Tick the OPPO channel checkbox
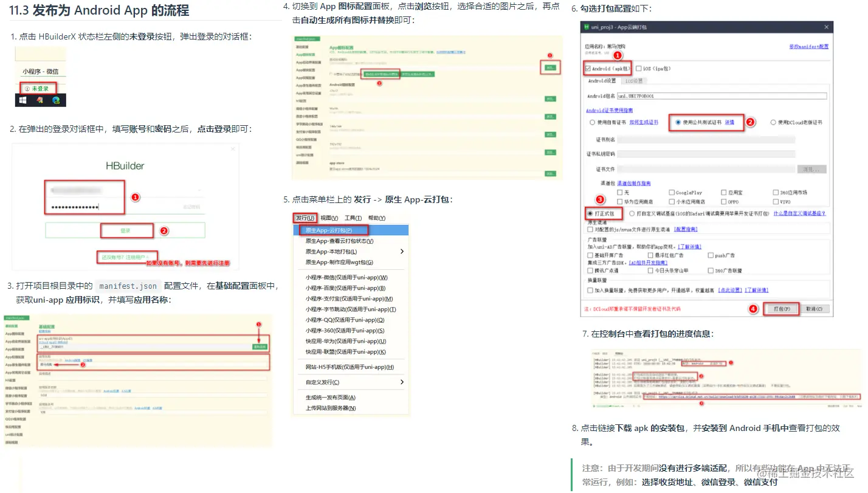 [724, 201]
